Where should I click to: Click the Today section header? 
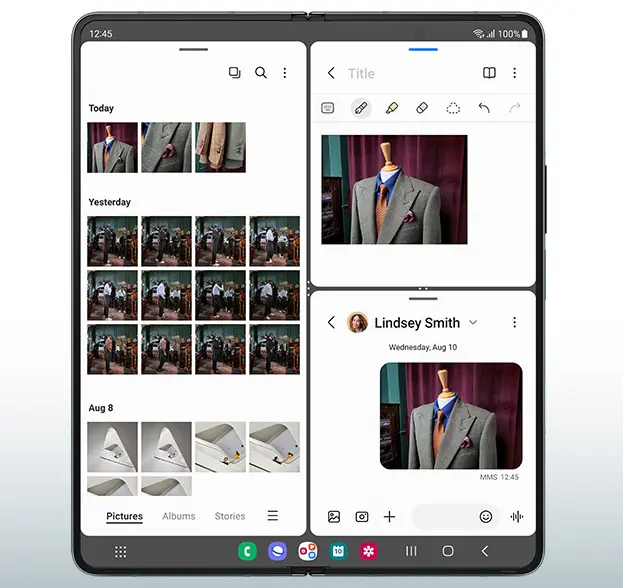(x=101, y=108)
